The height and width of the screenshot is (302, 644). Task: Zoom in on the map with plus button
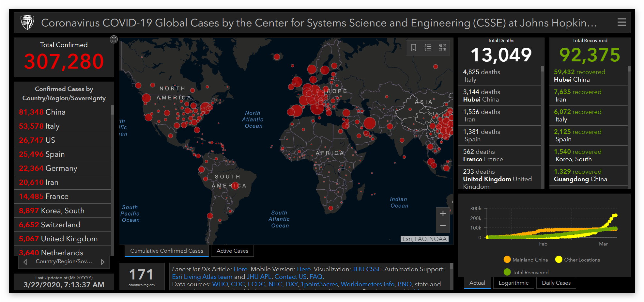(x=443, y=214)
